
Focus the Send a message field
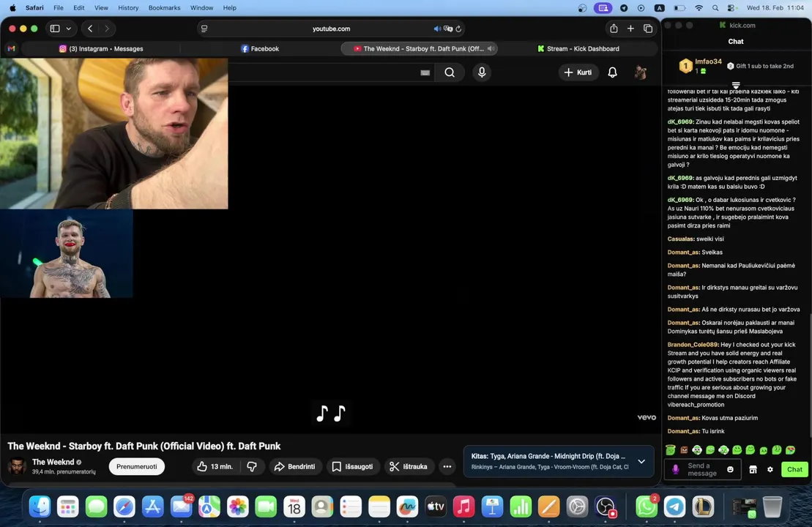point(701,469)
